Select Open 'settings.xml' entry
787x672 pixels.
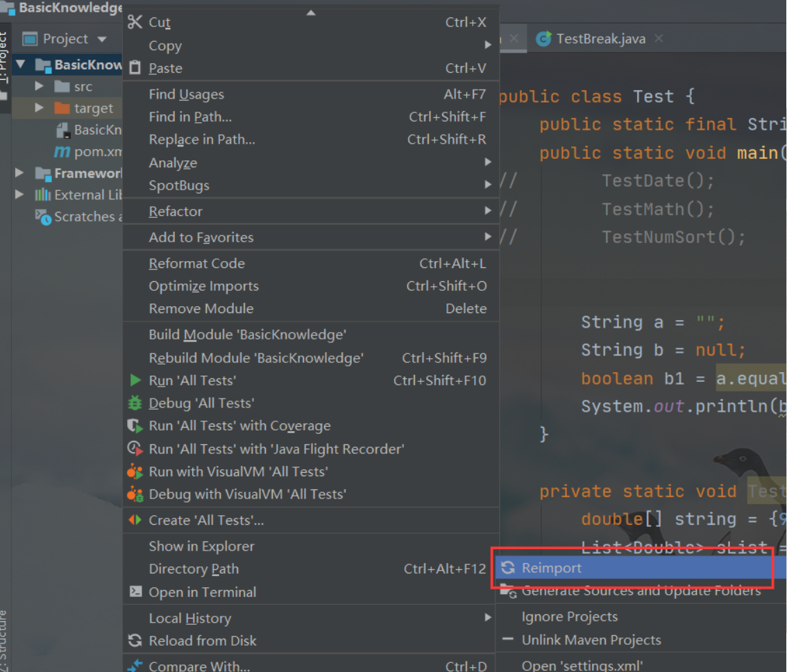(641, 664)
